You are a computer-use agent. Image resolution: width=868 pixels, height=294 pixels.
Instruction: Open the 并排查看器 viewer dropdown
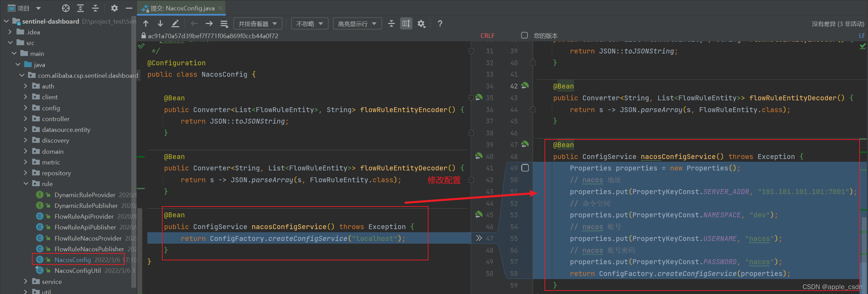point(258,24)
